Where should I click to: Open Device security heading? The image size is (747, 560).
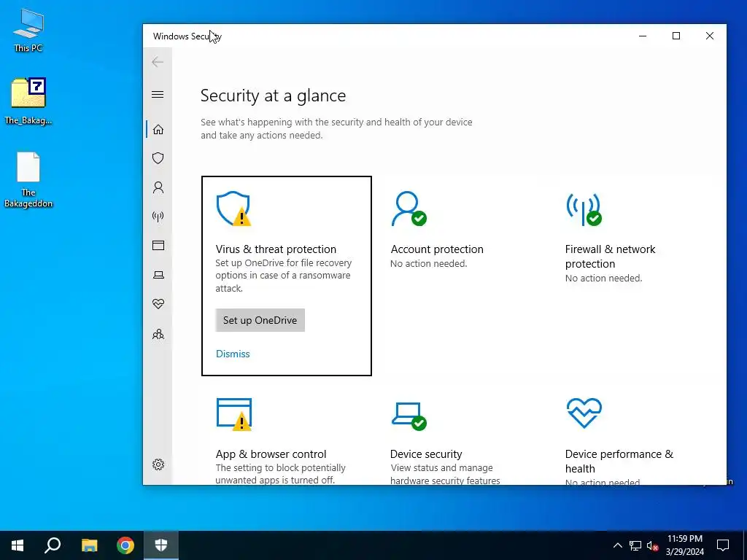coord(426,454)
